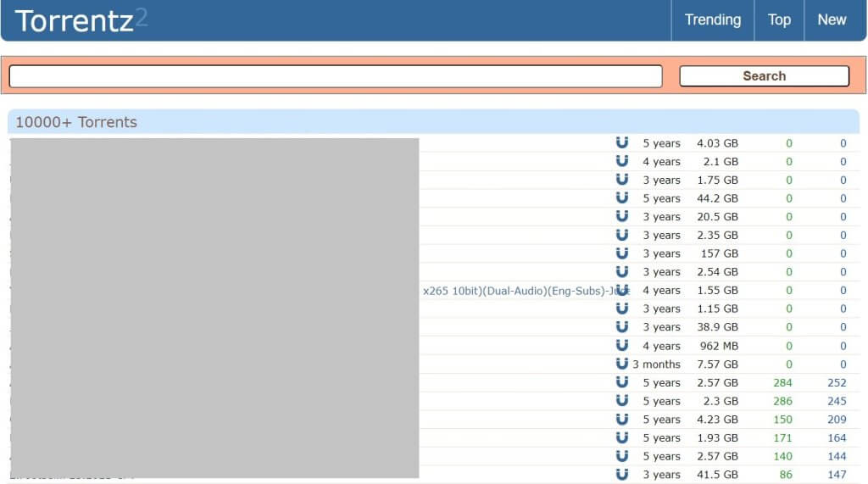868x484 pixels.
Task: Select the seed count '286'
Action: (782, 401)
